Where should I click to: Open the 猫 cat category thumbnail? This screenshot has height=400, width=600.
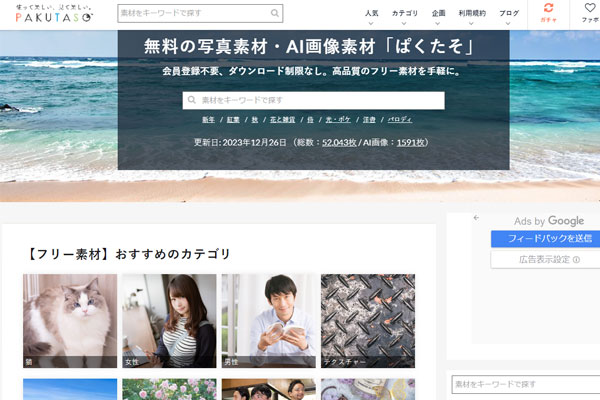[70, 321]
